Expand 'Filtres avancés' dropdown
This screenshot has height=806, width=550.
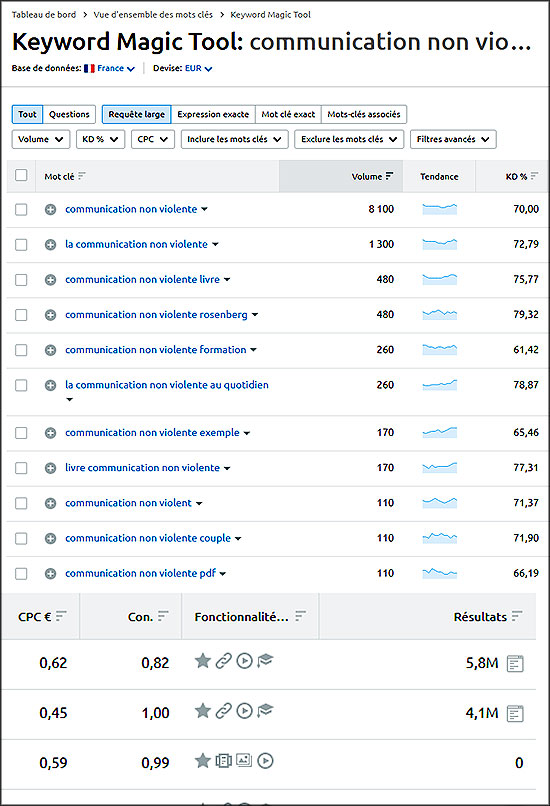(x=453, y=139)
